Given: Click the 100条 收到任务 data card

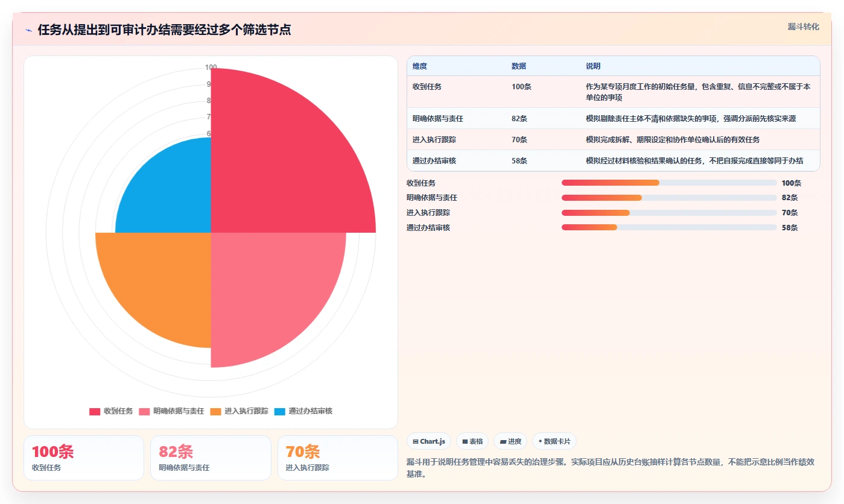Looking at the screenshot, I should (x=84, y=458).
